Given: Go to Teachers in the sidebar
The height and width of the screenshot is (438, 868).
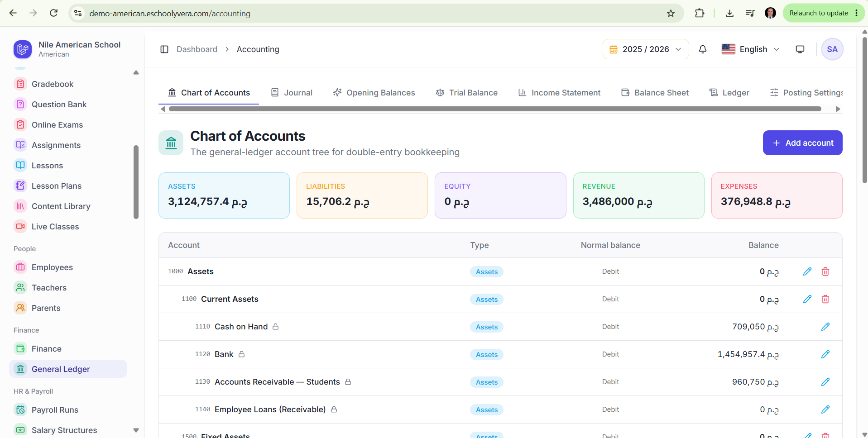Looking at the screenshot, I should point(68,288).
